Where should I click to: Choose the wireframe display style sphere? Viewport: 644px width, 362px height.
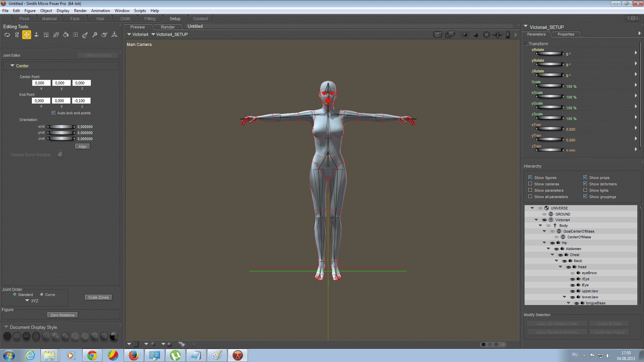[26, 336]
